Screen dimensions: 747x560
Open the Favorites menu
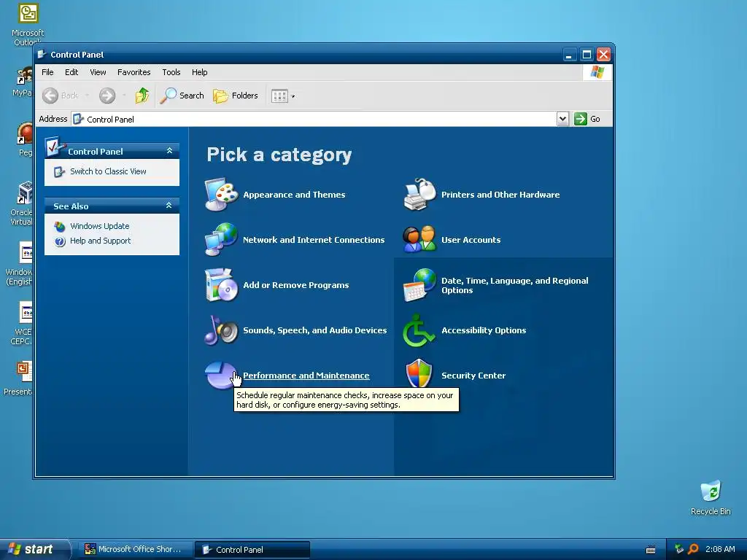click(x=134, y=72)
